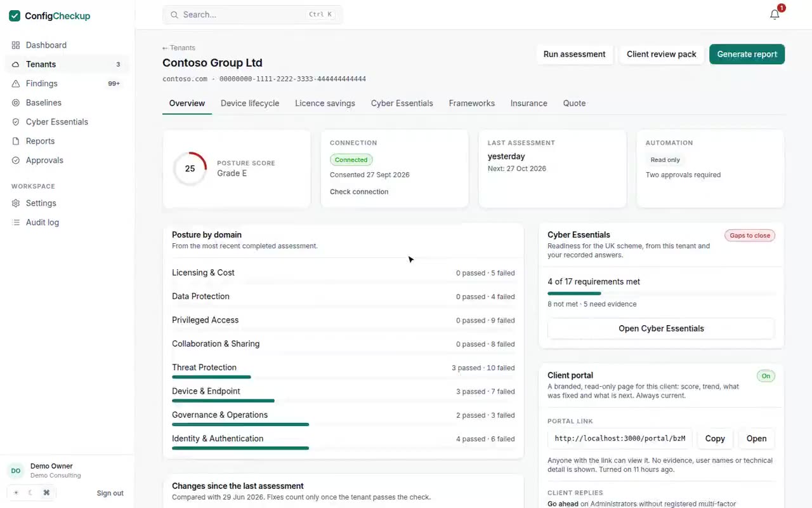Click the Settings gear icon

(x=16, y=203)
